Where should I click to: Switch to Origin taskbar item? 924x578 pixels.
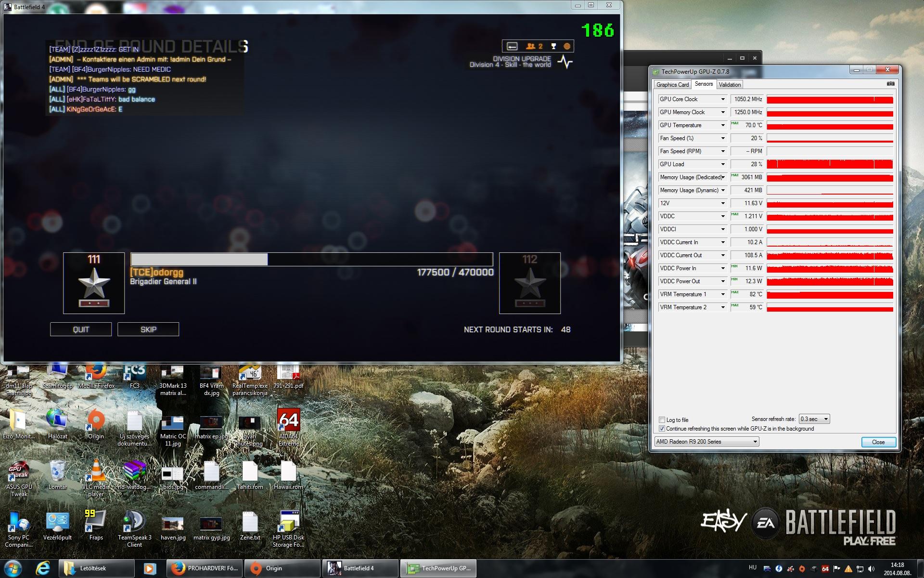[282, 568]
